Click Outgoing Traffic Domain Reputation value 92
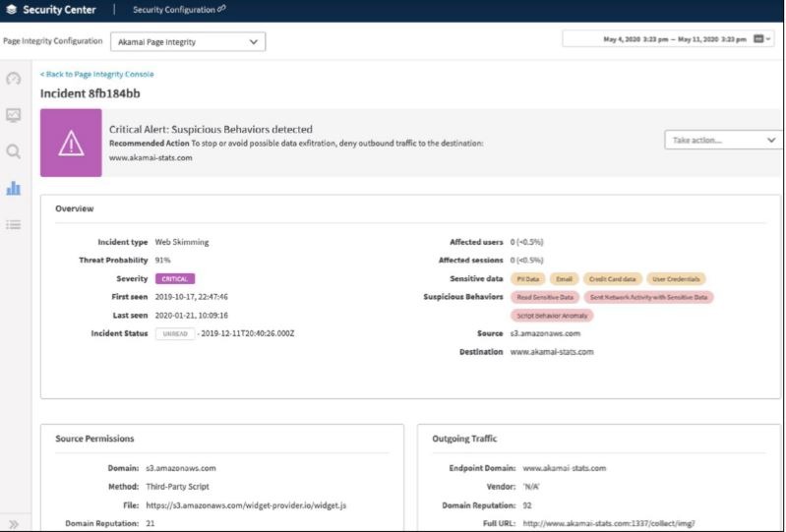Screen dimensions: 786x532 point(527,505)
